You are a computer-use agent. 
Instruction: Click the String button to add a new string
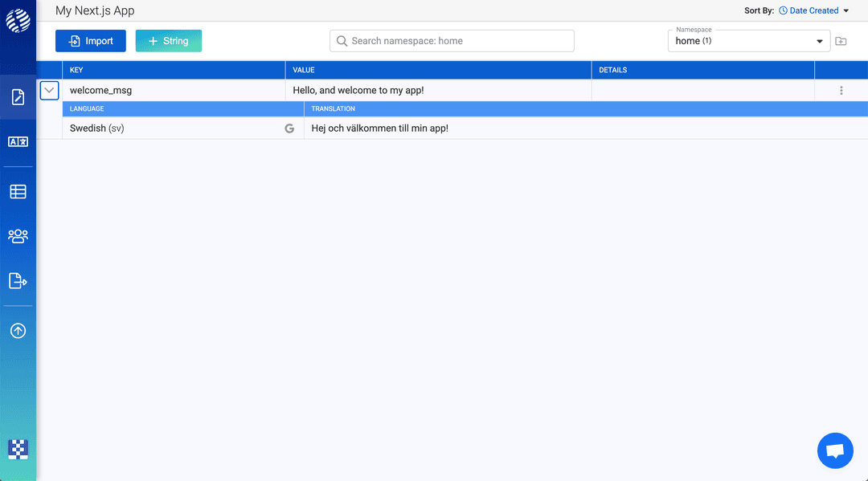pos(168,40)
